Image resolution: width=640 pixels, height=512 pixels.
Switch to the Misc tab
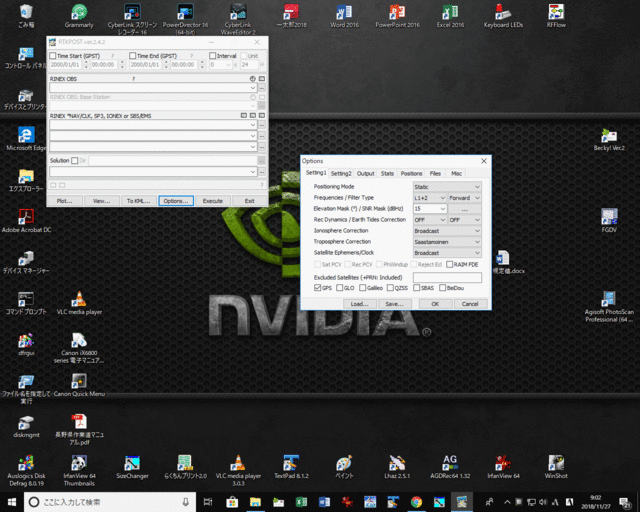(456, 174)
